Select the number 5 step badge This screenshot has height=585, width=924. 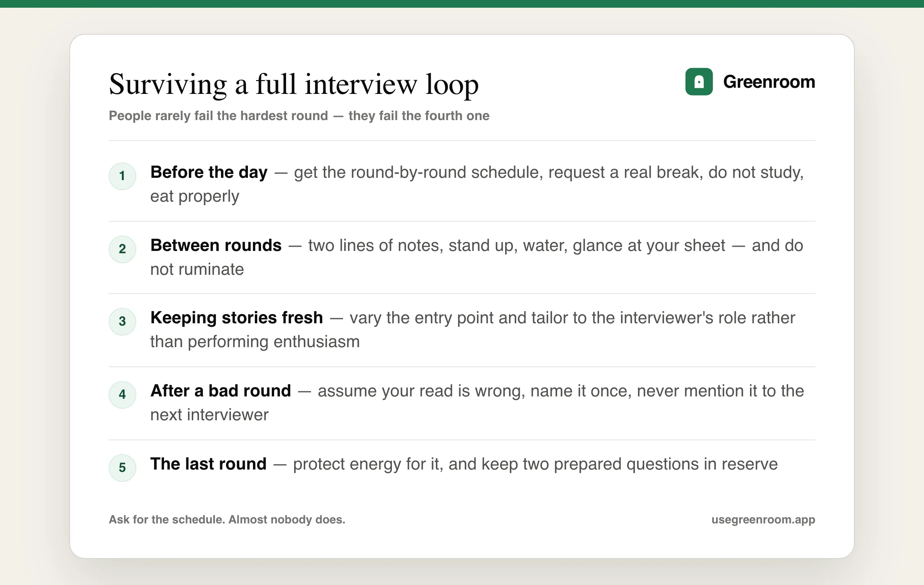pos(122,468)
